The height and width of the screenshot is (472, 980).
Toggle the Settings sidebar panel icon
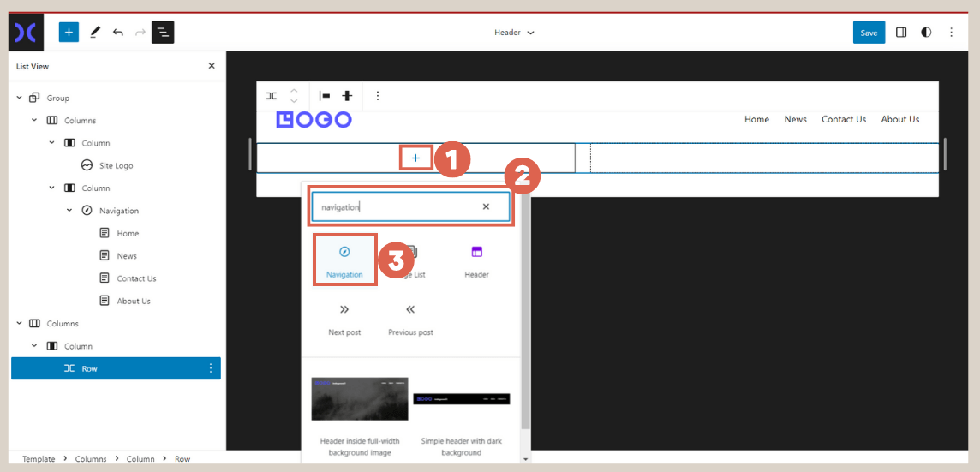click(901, 33)
